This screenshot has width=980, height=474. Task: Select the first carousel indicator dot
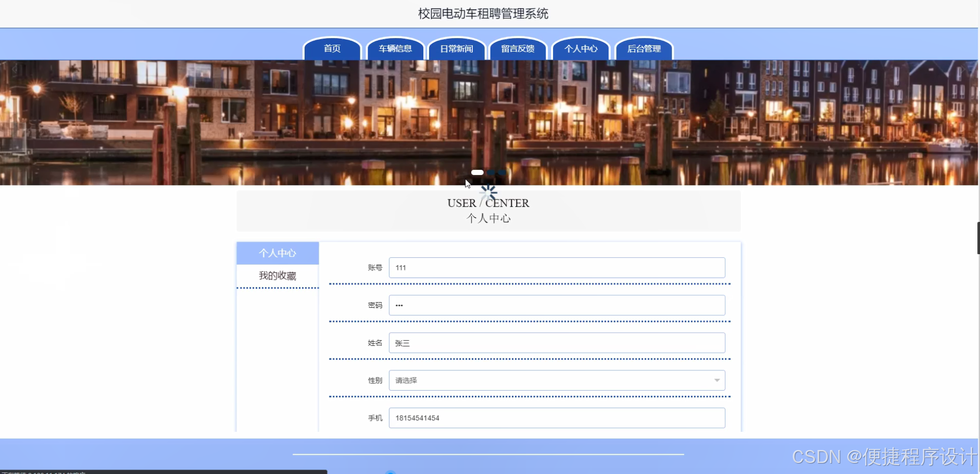tap(478, 172)
